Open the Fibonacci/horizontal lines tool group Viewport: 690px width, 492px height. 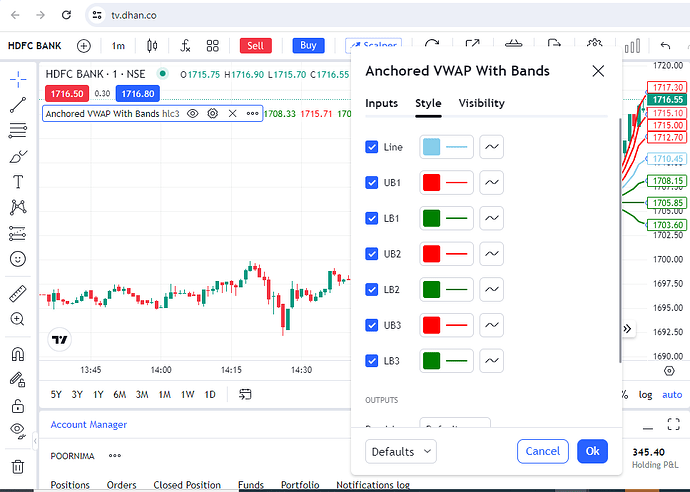click(18, 131)
